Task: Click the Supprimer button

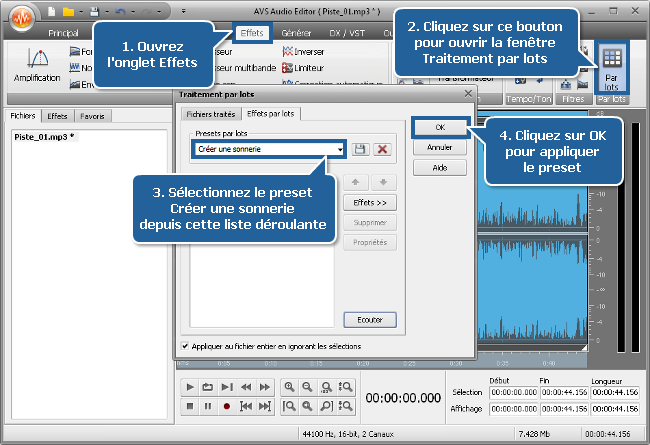Action: [x=370, y=222]
